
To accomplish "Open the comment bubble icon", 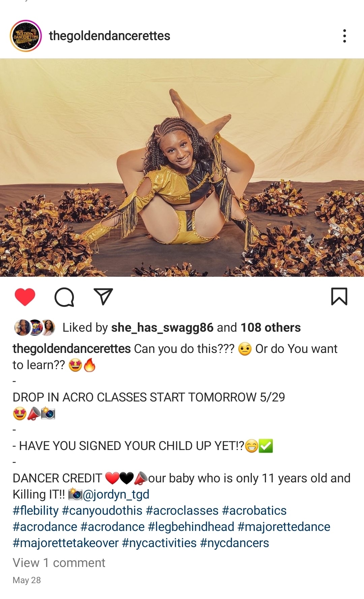I will tap(64, 297).
